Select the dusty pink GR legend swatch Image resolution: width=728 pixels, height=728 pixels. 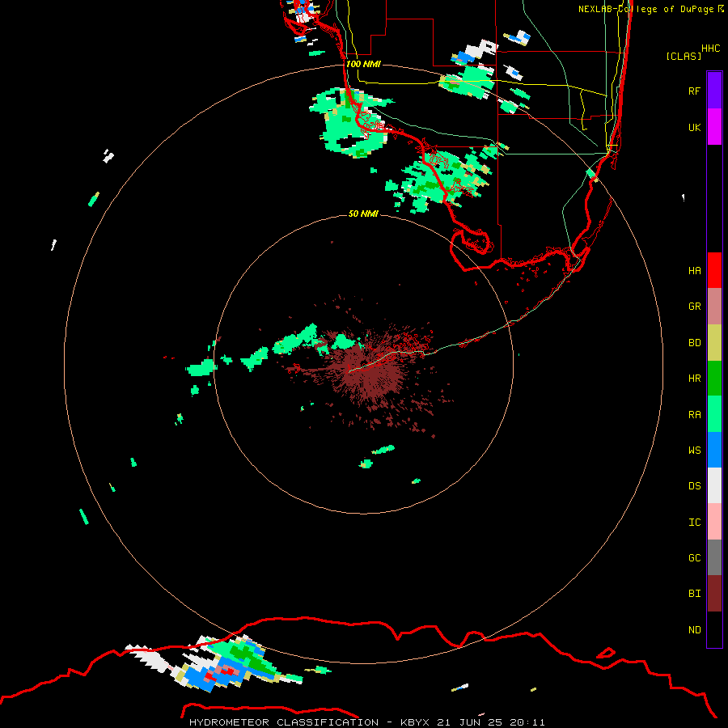click(x=714, y=307)
